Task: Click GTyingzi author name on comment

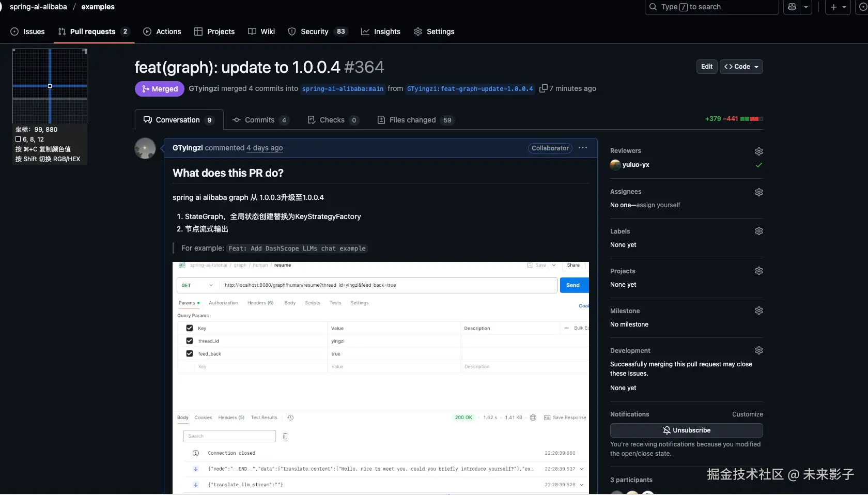Action: point(188,148)
